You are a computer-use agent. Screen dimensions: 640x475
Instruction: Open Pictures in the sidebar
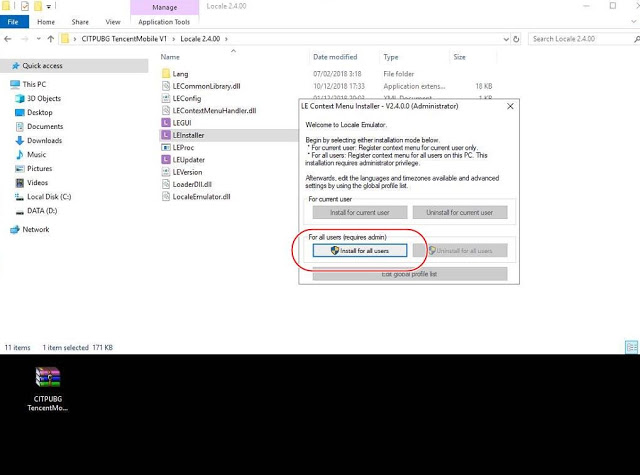click(40, 169)
